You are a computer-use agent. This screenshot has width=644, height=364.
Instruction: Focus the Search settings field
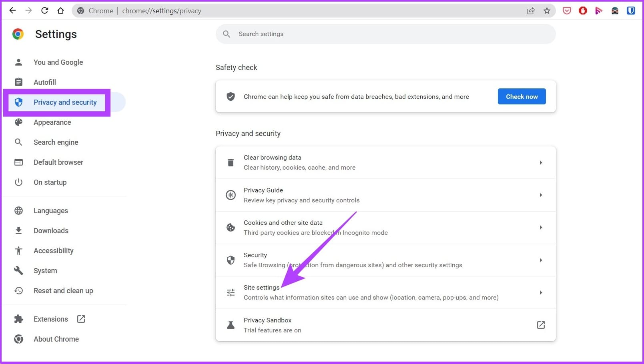pyautogui.click(x=385, y=34)
